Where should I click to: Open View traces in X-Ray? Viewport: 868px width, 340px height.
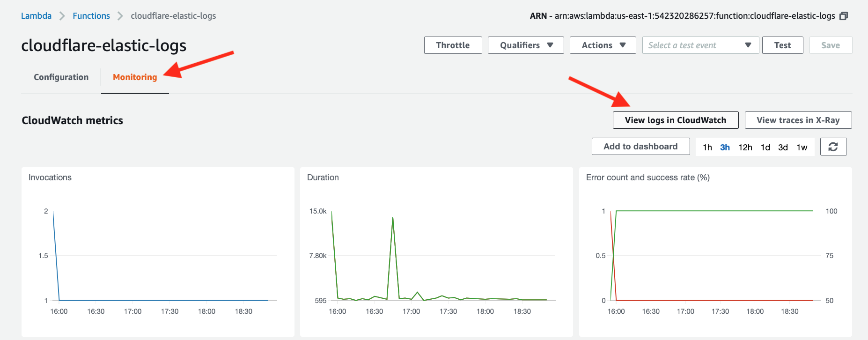[x=798, y=120]
